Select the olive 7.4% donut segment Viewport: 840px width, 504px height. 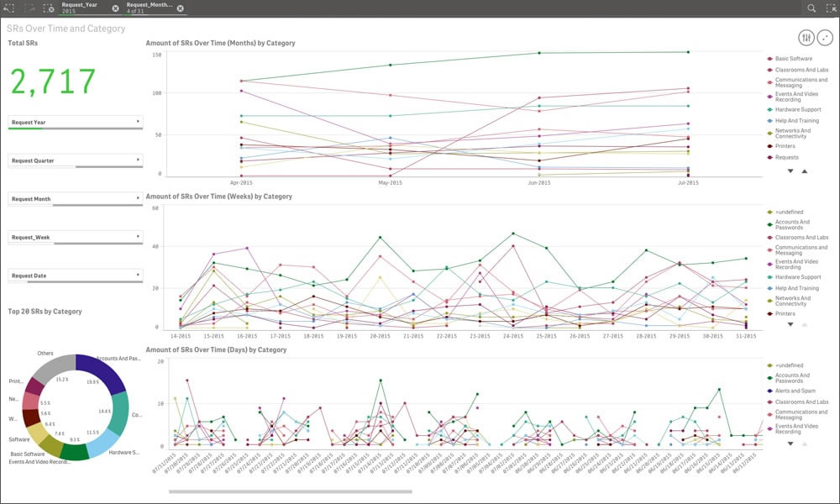(50, 445)
